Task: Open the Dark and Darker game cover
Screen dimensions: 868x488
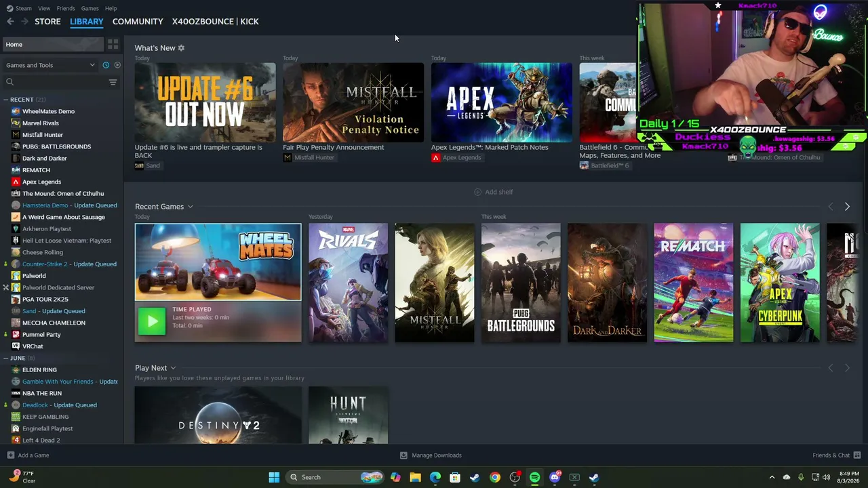Action: [x=607, y=283]
